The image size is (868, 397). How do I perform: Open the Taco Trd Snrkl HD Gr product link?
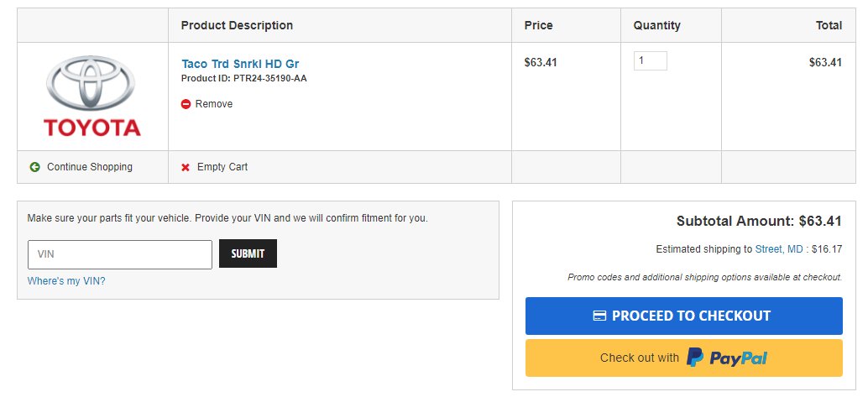(240, 64)
